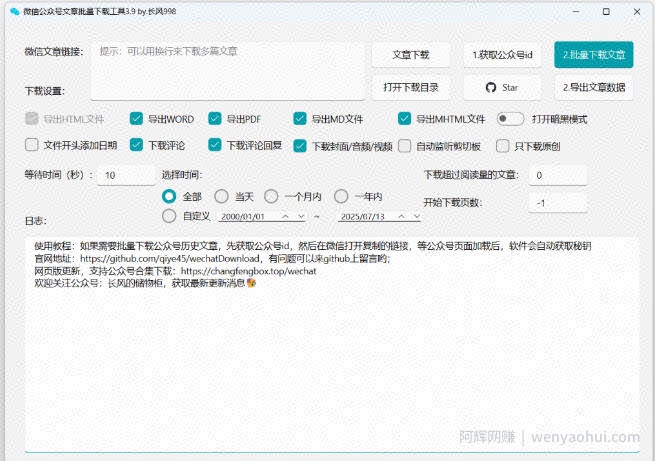This screenshot has width=655, height=461.
Task: Click 2.导出文章数据 button
Action: pyautogui.click(x=594, y=87)
